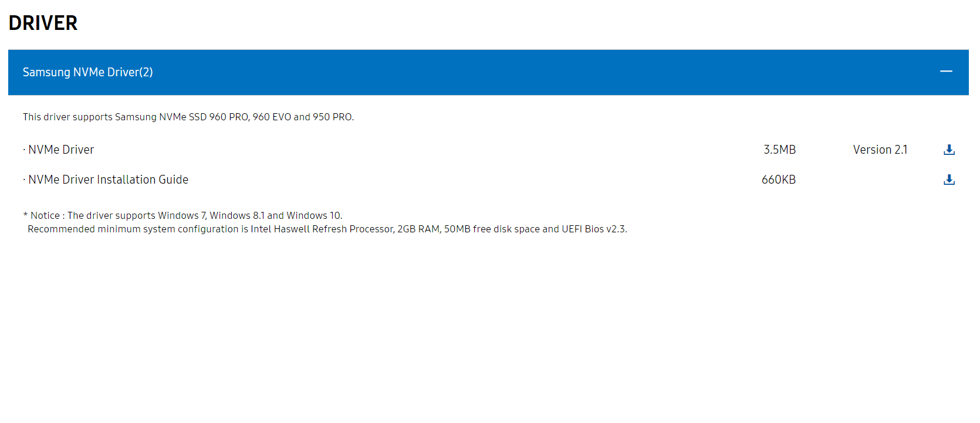The image size is (980, 423).
Task: Download the NVMe Driver file
Action: 949,150
